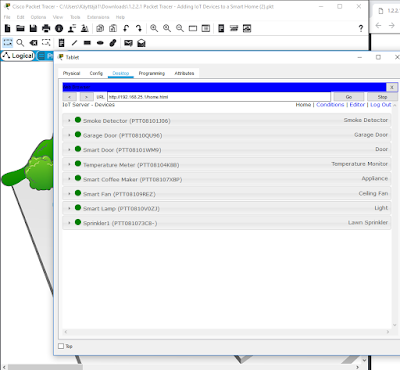Expand the Garage Door device row

[x=69, y=135]
